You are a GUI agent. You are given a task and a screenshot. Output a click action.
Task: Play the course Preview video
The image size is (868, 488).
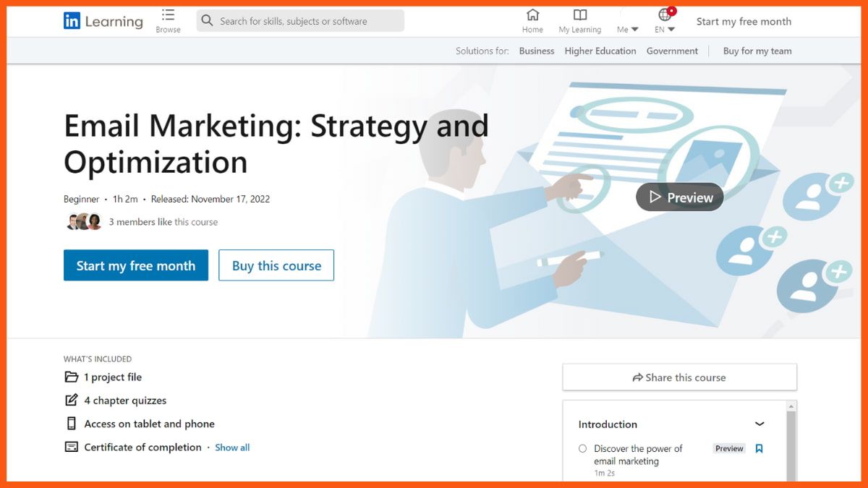tap(678, 197)
